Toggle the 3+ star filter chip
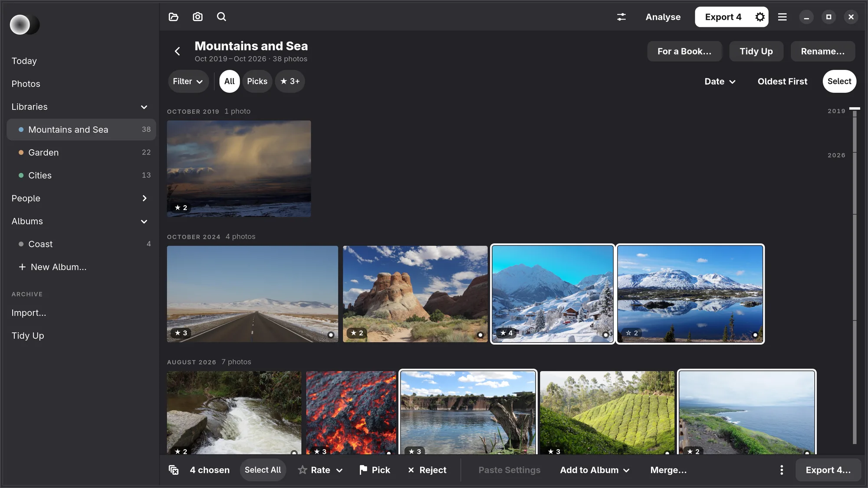Screen dimensions: 868x488 (290, 81)
